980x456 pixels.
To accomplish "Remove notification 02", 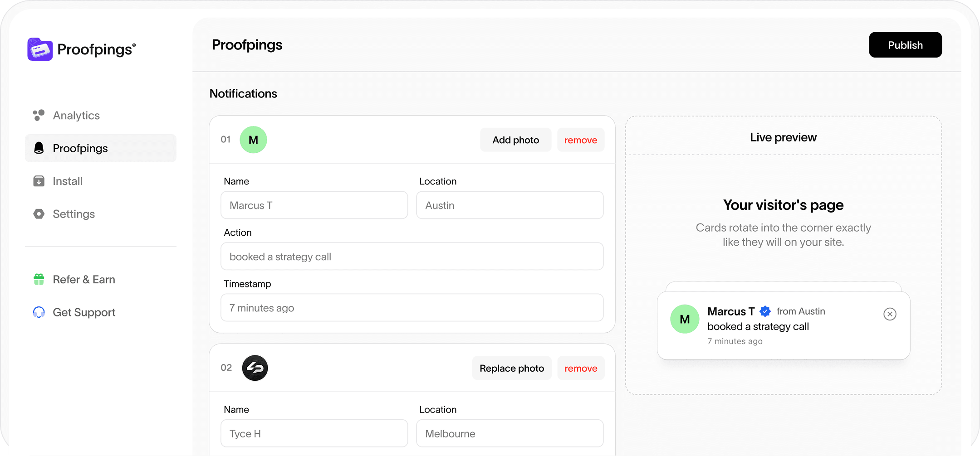I will pos(581,368).
